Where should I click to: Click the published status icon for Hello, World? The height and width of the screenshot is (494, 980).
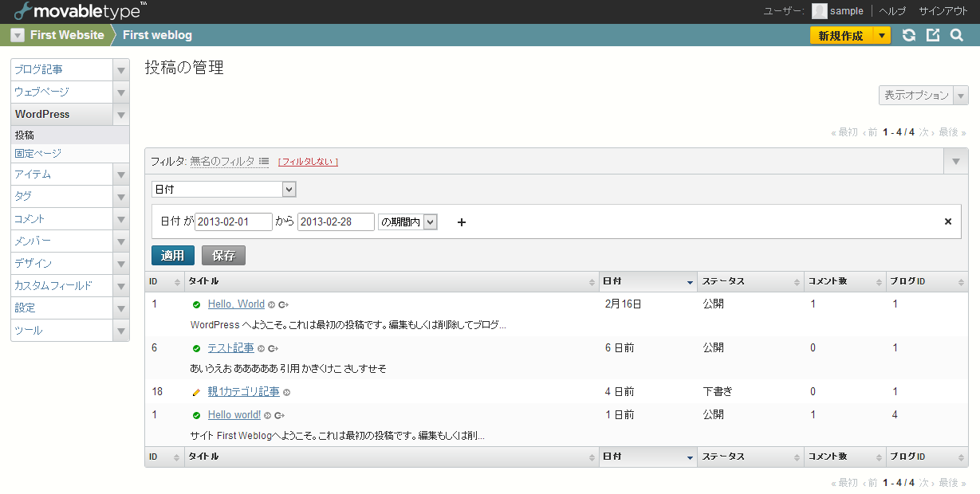point(196,304)
